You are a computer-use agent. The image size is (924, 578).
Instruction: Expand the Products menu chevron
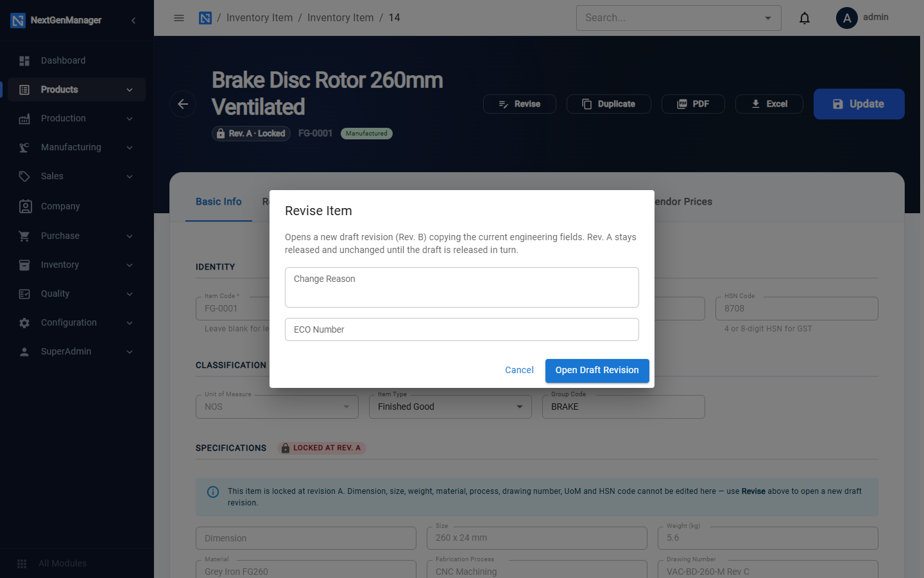click(x=130, y=90)
